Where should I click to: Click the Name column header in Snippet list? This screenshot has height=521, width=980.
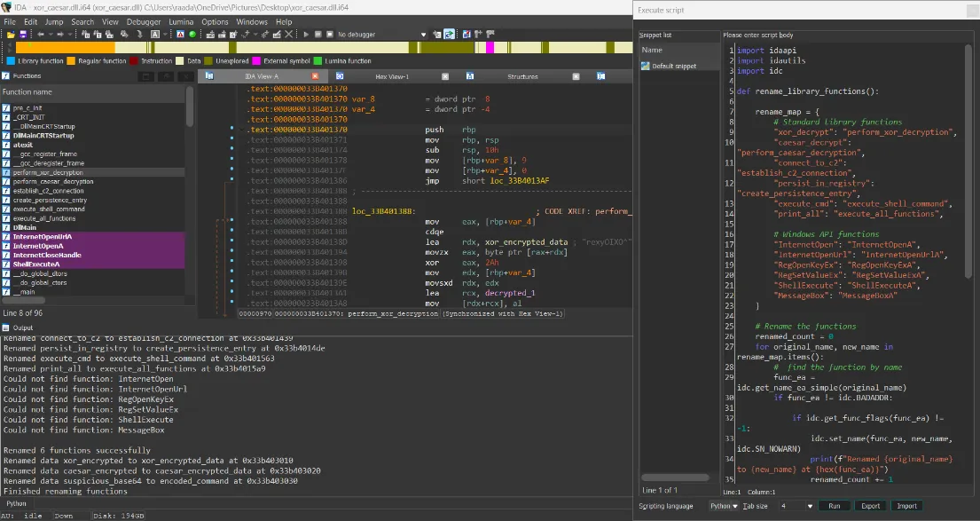[678, 50]
